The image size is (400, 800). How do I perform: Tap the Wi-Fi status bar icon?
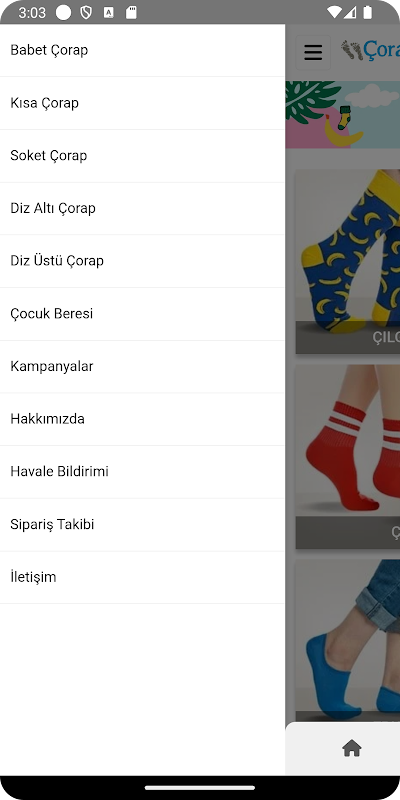point(334,12)
